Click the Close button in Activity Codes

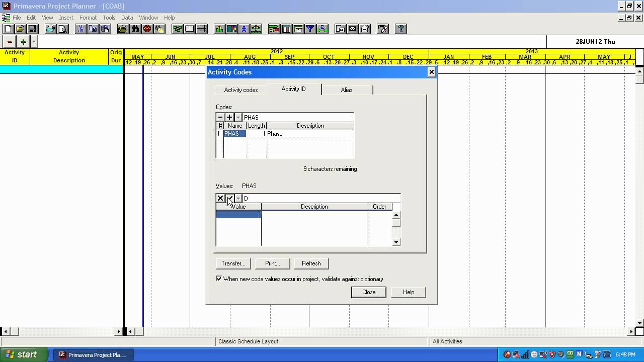369,292
